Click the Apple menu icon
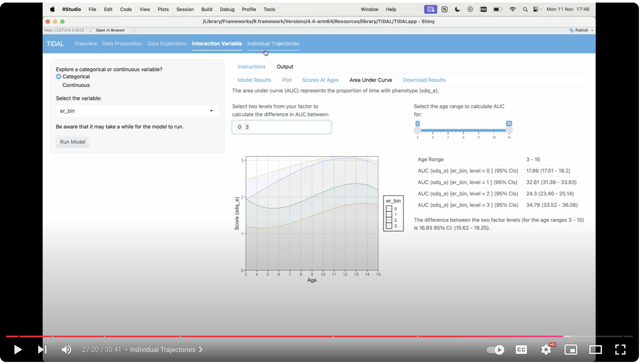Viewport: 641px width, 364px height. coord(52,9)
